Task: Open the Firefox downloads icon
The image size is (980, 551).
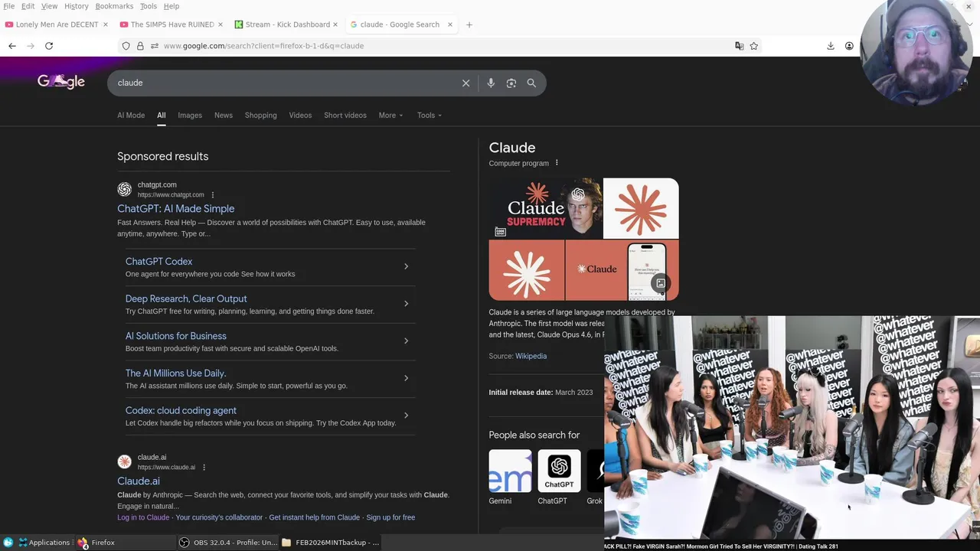Action: pos(831,46)
